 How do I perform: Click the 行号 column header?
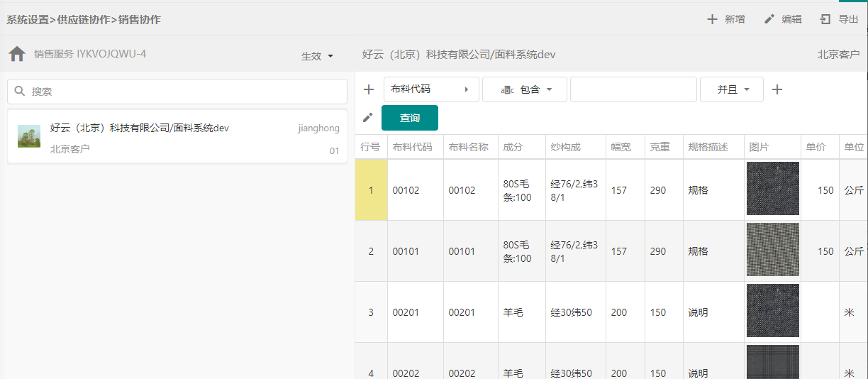click(x=371, y=147)
